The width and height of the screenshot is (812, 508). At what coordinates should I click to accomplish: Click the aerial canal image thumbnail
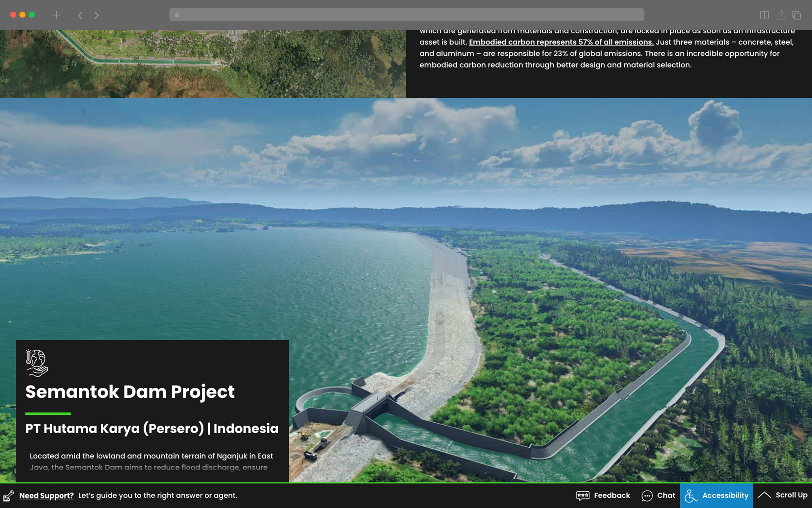point(203,63)
